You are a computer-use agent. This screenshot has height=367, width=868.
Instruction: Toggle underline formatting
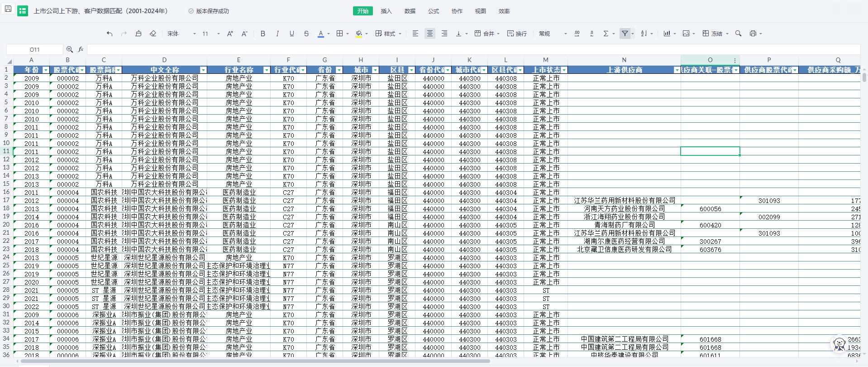pos(292,34)
